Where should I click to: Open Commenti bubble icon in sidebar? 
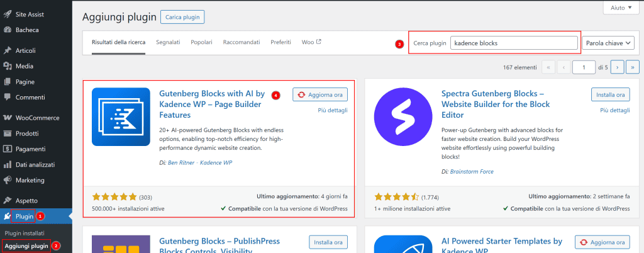8,97
